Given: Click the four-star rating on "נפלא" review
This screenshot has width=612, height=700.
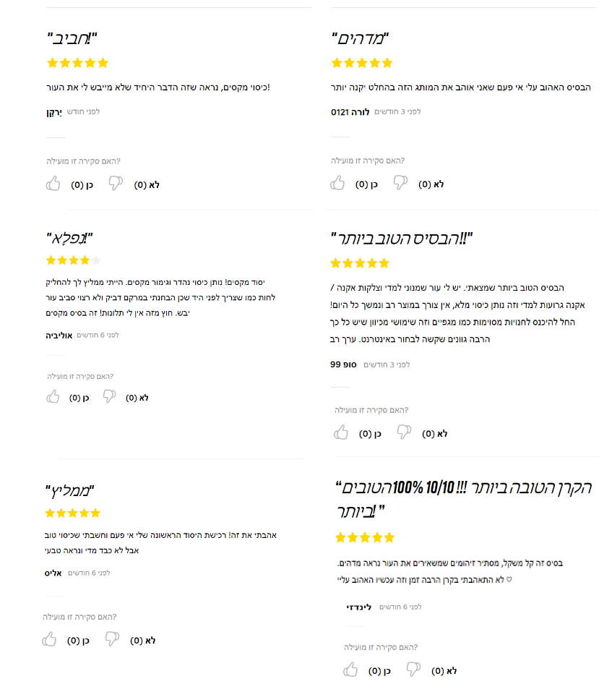Looking at the screenshot, I should pyautogui.click(x=74, y=260).
